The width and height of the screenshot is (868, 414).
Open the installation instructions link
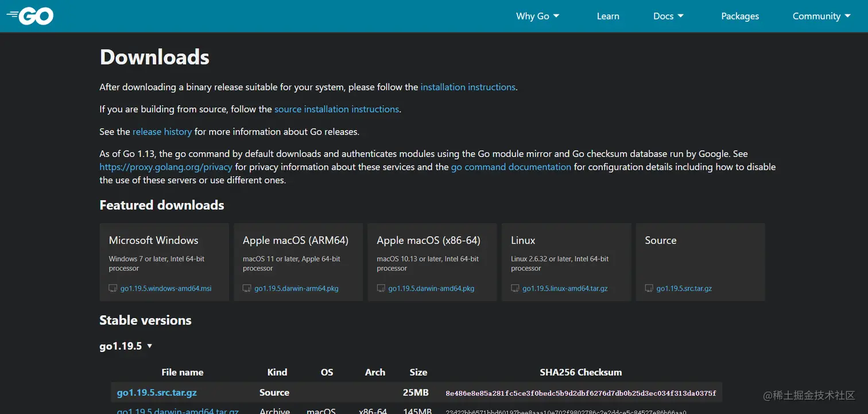coord(468,87)
